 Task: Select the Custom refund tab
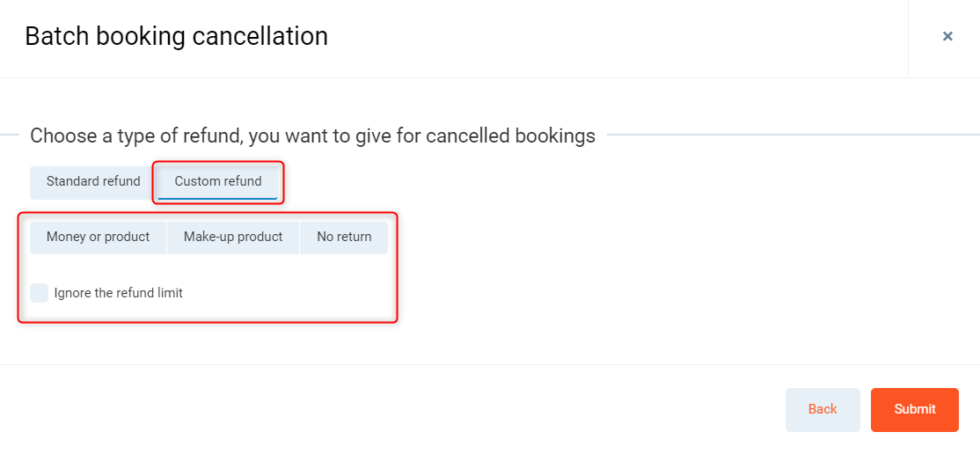click(218, 182)
